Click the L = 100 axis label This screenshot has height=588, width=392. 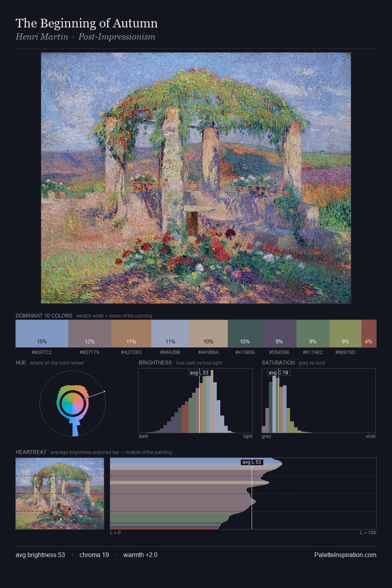(368, 533)
